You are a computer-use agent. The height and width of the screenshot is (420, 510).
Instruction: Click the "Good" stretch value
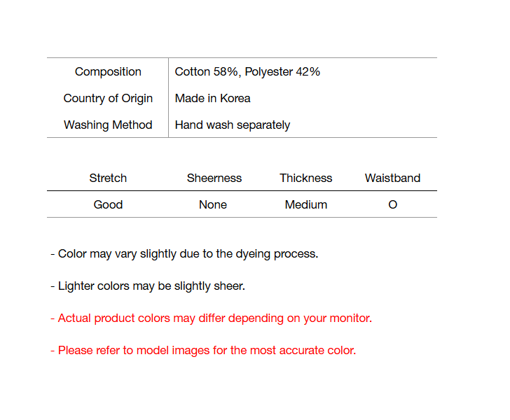point(108,204)
